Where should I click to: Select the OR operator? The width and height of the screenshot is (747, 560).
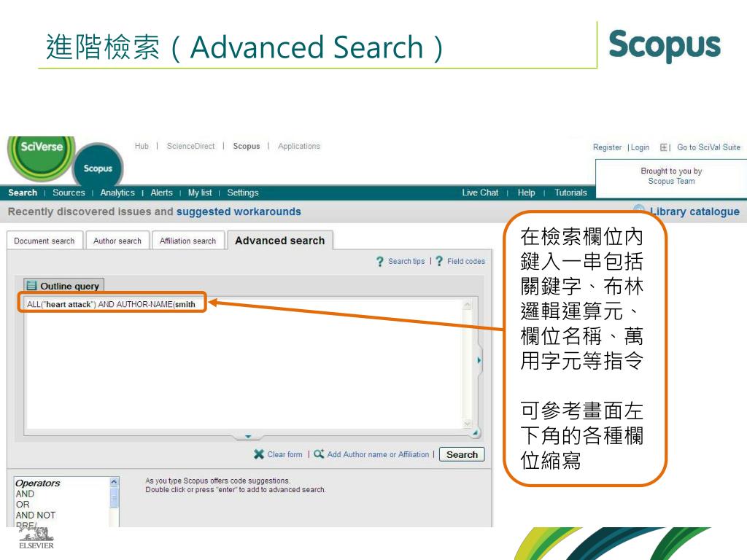pos(23,505)
